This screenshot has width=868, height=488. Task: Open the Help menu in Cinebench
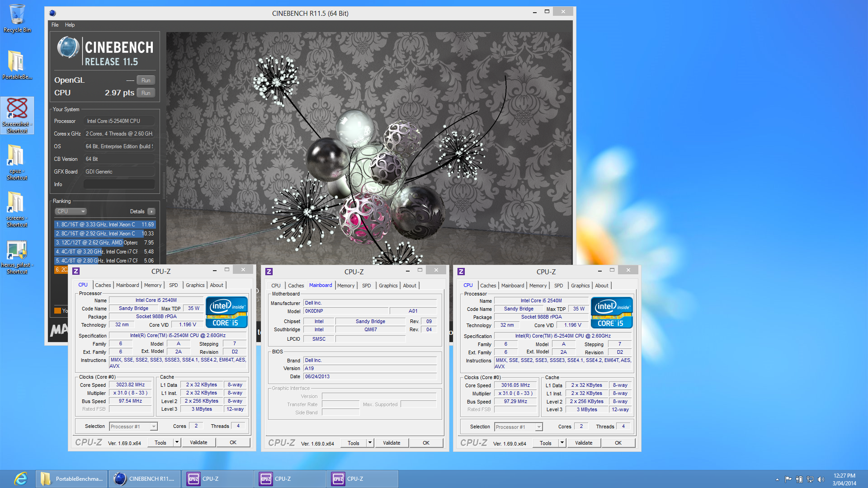point(70,25)
